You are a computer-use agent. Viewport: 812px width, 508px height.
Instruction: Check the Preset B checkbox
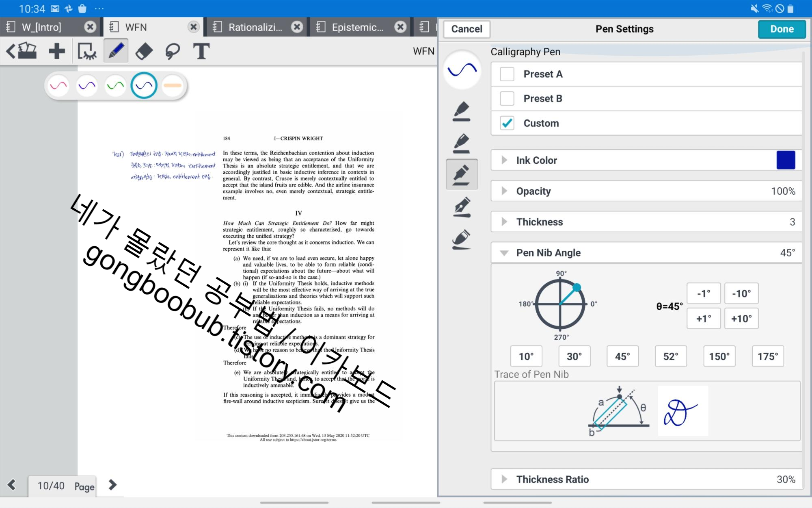point(507,98)
